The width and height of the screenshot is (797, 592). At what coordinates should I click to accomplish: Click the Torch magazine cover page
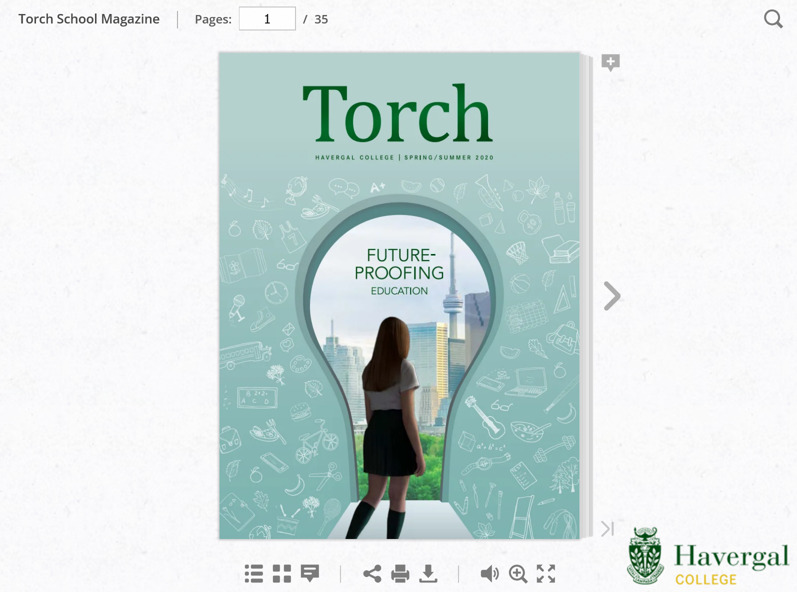(x=400, y=296)
